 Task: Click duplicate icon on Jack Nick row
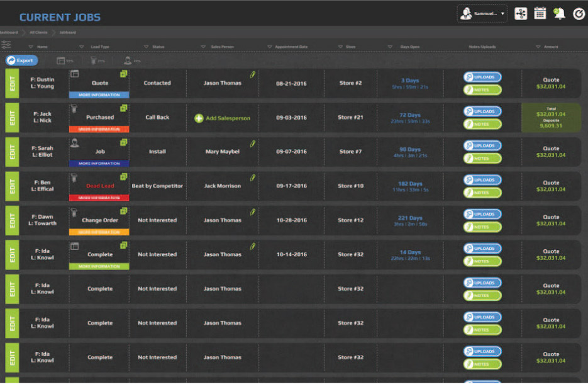(123, 108)
